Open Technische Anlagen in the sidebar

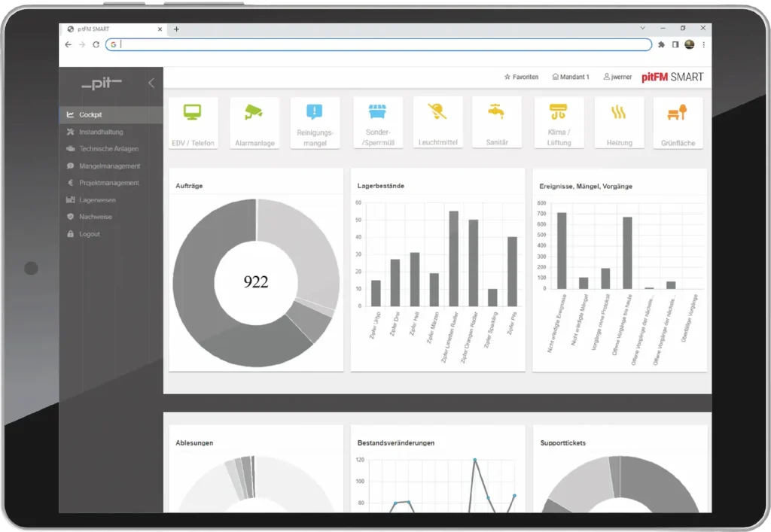point(108,149)
